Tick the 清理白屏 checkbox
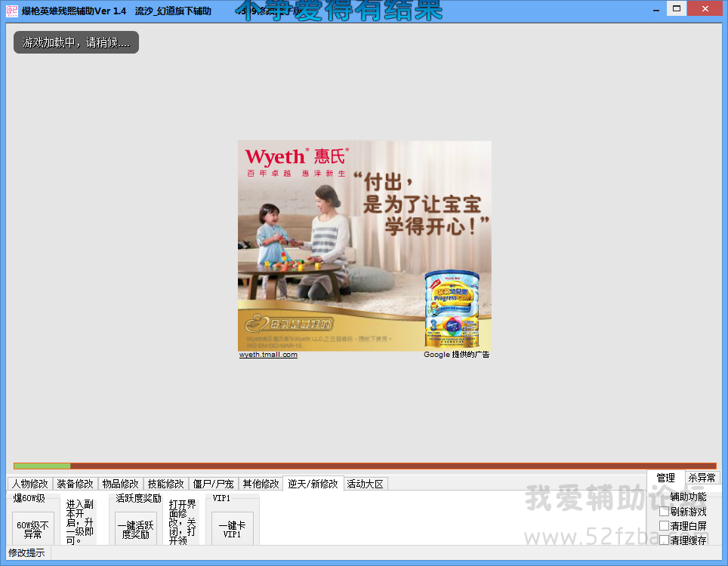 click(665, 526)
